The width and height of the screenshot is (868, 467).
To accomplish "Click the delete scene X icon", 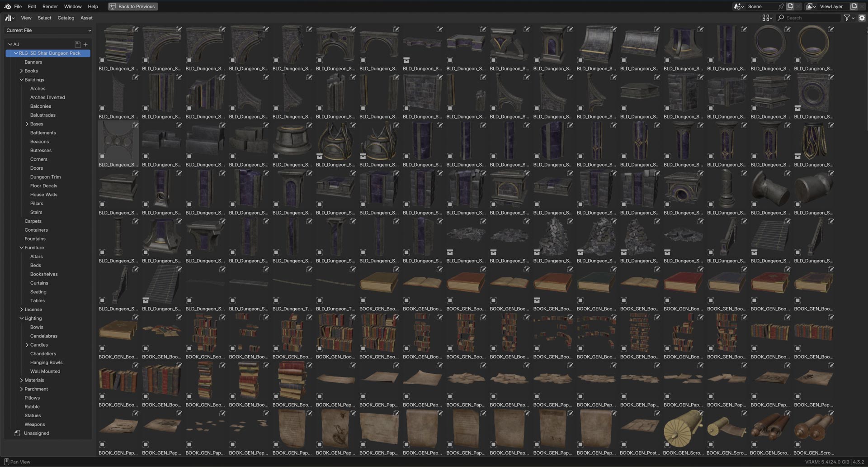I will (x=798, y=6).
